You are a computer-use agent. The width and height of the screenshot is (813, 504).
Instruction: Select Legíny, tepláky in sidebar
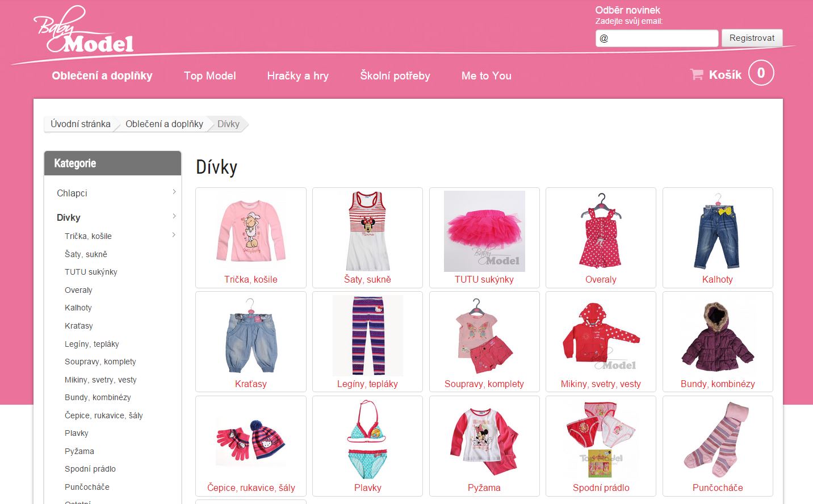92,344
